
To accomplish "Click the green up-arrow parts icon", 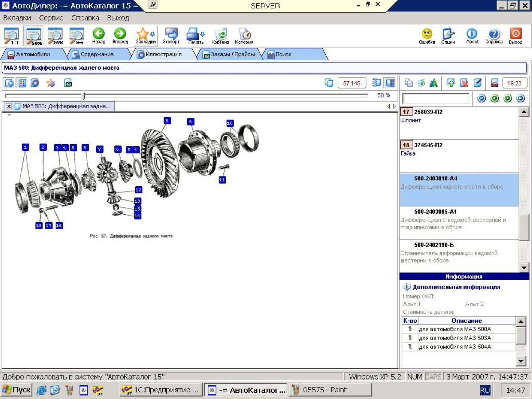I will coord(451,83).
